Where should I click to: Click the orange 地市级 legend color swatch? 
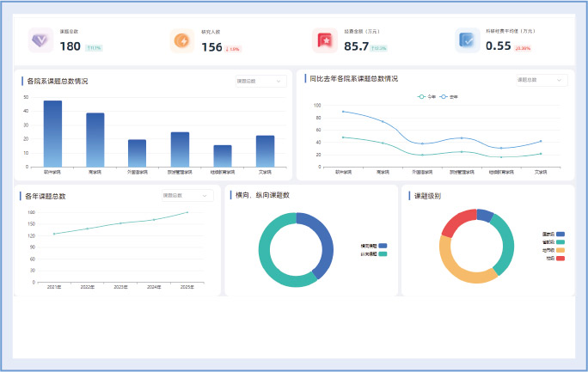point(560,250)
